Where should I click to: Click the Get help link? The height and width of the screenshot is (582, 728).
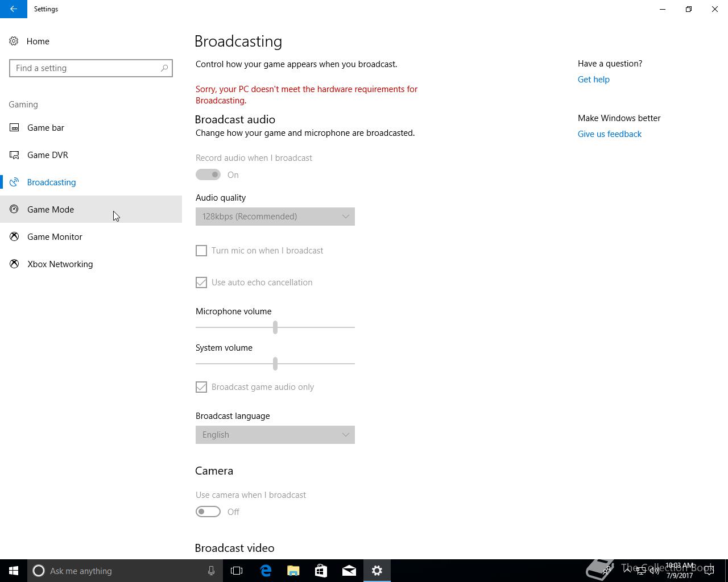(x=593, y=80)
